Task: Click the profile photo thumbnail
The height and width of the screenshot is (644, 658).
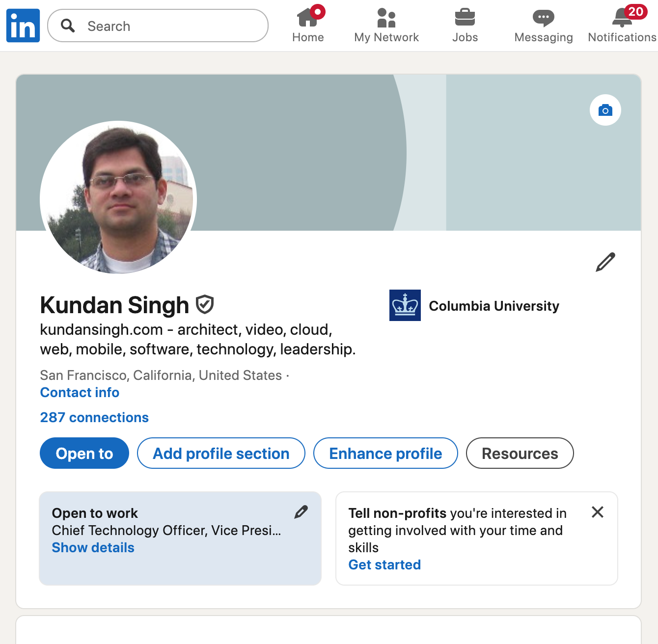Action: pos(118,197)
